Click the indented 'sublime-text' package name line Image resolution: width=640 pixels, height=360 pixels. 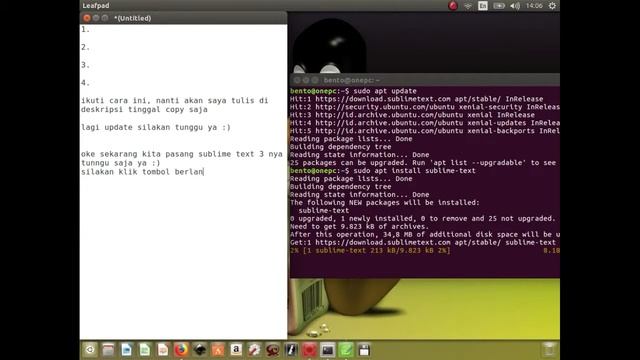pos(324,211)
